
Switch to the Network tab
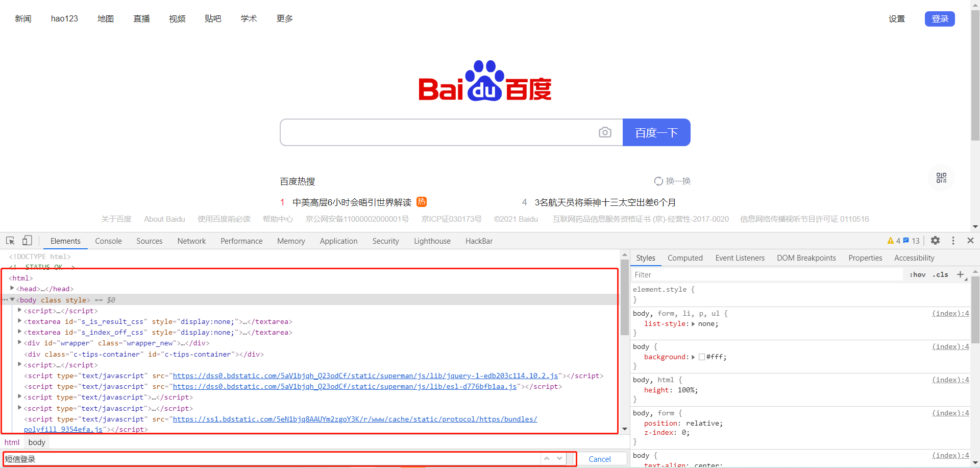coord(191,241)
